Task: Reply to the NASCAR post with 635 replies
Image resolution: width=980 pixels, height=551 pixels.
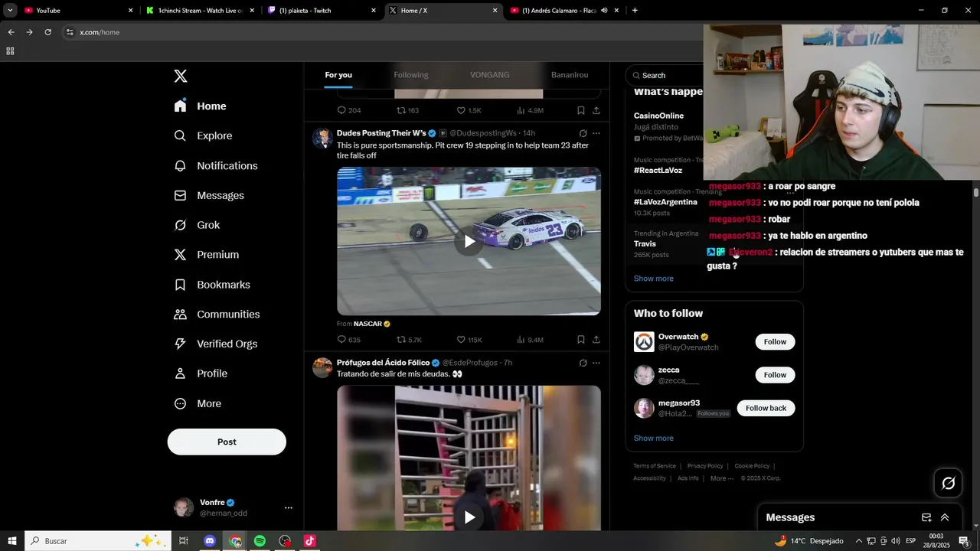Action: pos(349,340)
